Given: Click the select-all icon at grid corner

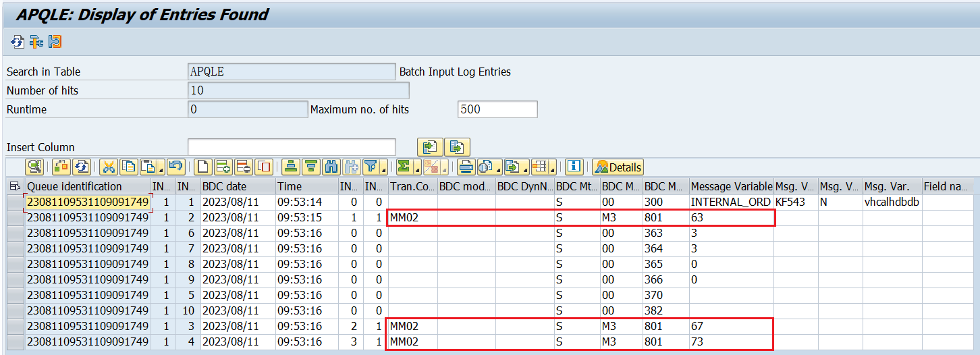Looking at the screenshot, I should pyautogui.click(x=14, y=186).
